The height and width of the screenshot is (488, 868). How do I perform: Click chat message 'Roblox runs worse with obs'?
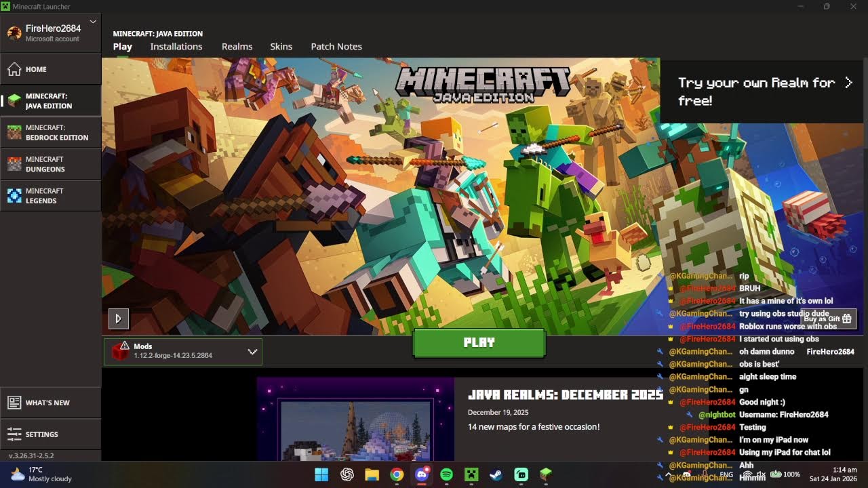[x=788, y=327]
